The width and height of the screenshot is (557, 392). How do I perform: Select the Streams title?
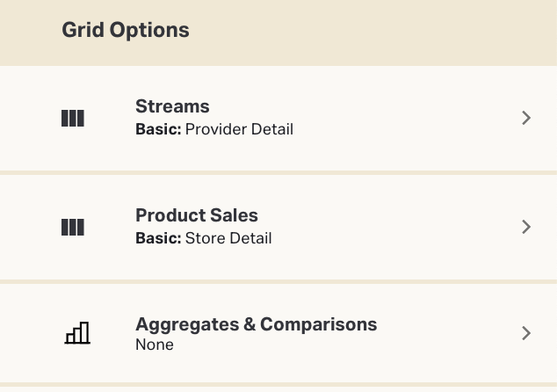[172, 106]
